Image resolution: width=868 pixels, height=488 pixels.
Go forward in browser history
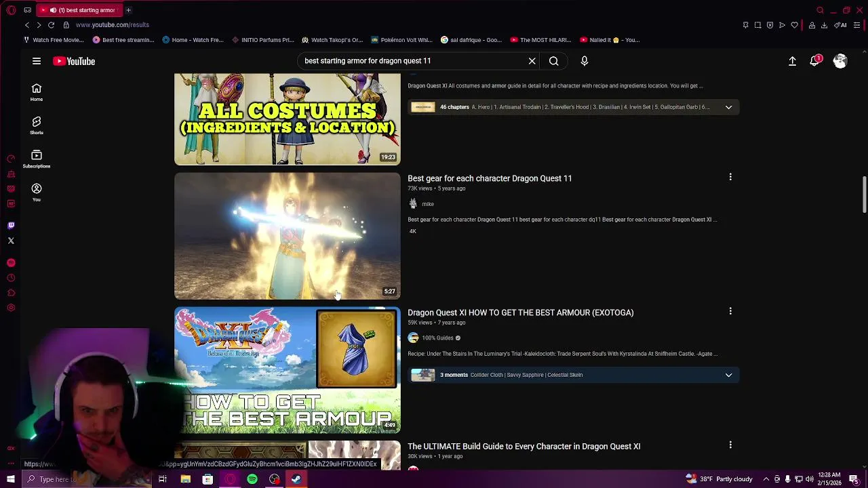pos(39,25)
